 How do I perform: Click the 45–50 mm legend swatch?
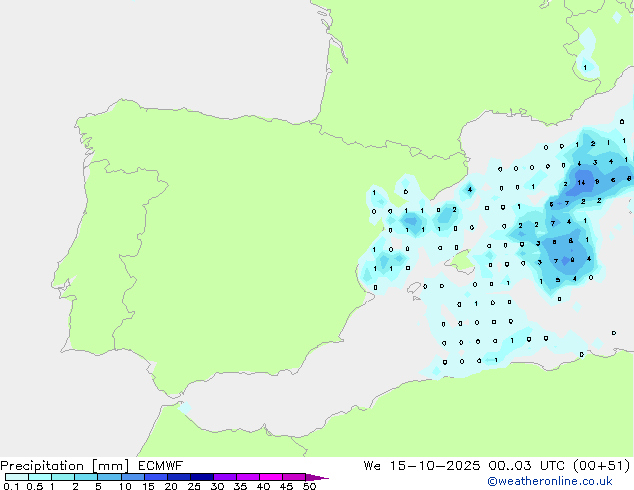click(294, 477)
